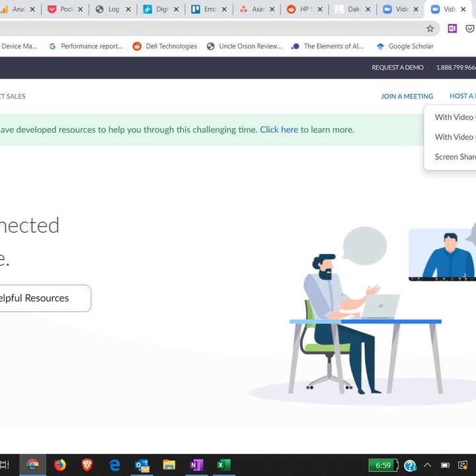The image size is (476, 476).
Task: Close the first Zoom Video tab
Action: pos(416,9)
